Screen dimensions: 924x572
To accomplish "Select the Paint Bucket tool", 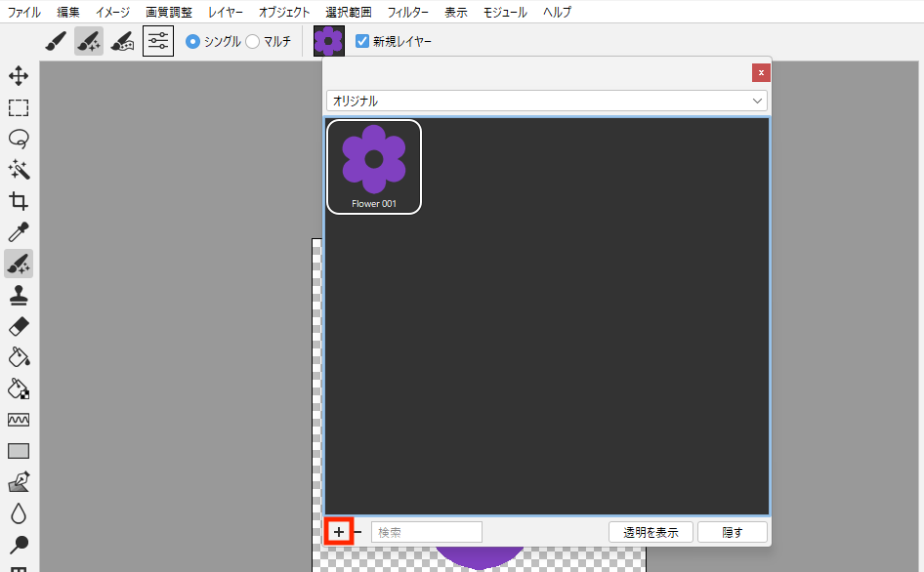I will (x=19, y=357).
